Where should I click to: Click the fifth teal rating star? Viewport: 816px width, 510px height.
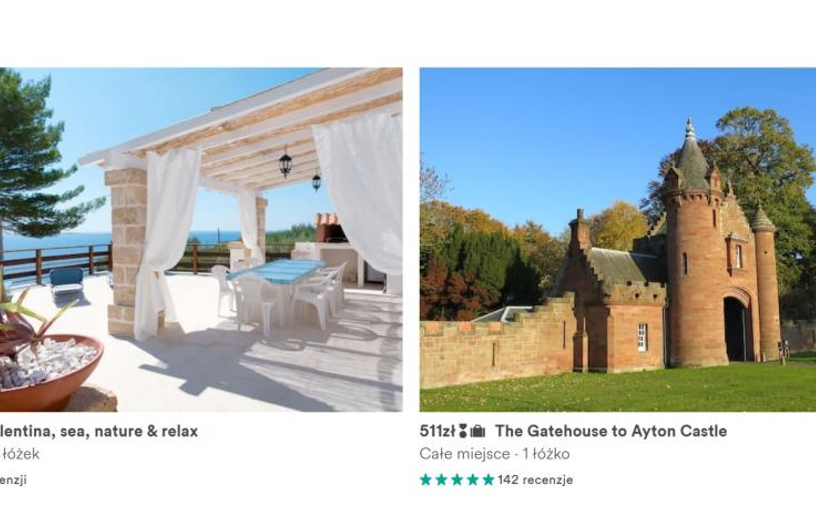[x=488, y=479]
